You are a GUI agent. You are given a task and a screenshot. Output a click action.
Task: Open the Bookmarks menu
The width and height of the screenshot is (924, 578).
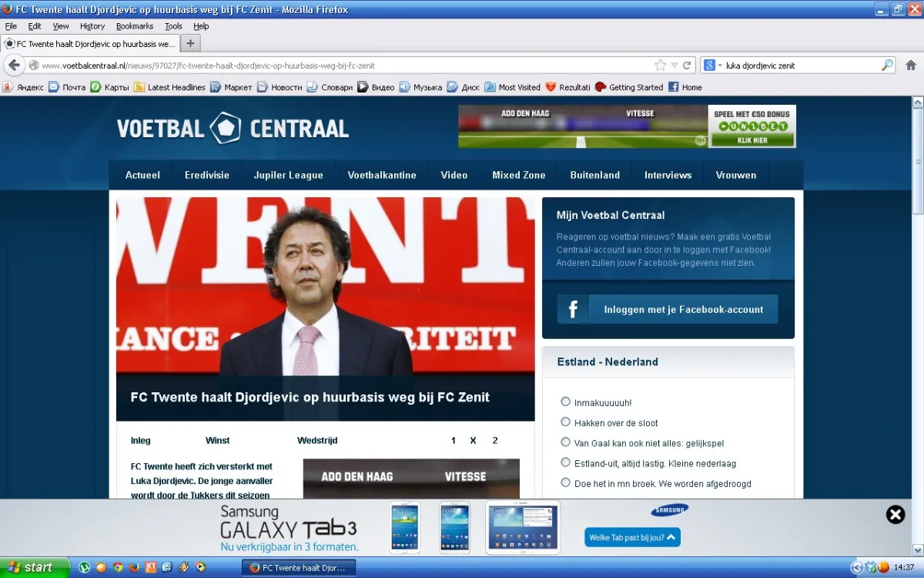click(x=135, y=26)
